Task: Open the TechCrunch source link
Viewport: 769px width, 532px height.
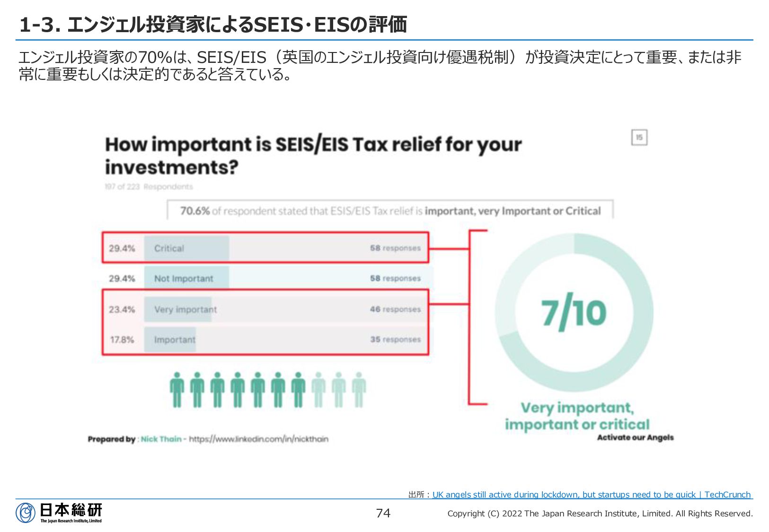Action: point(592,495)
